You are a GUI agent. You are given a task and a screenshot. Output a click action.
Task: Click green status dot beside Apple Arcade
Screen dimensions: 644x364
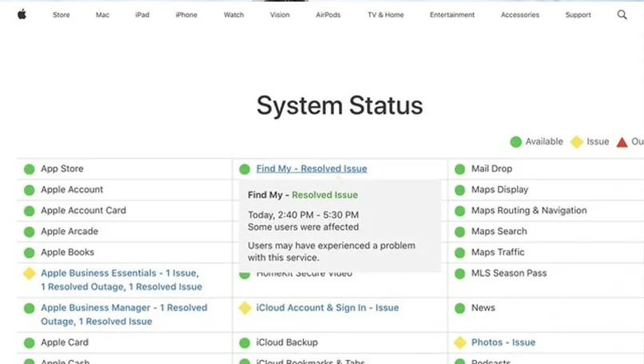tap(29, 231)
